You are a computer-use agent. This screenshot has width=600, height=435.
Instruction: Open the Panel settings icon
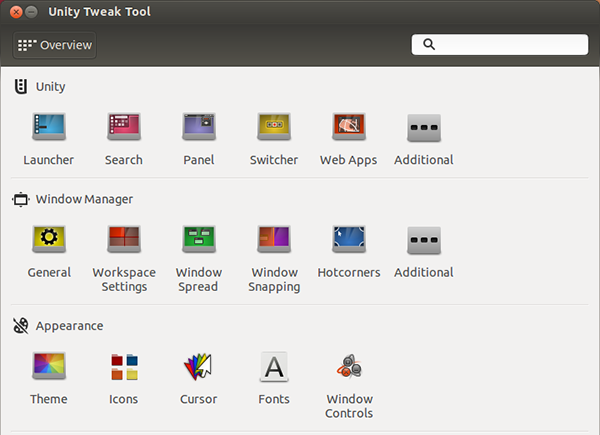point(199,127)
